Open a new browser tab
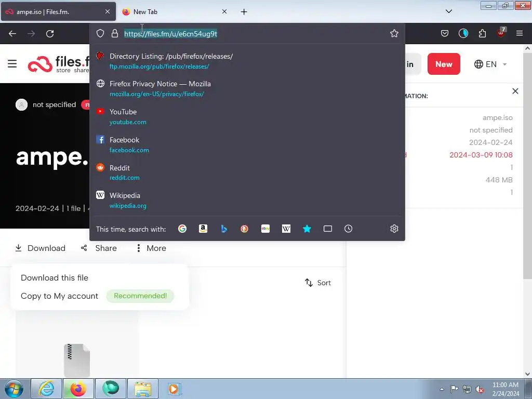The height and width of the screenshot is (399, 532). (x=244, y=12)
